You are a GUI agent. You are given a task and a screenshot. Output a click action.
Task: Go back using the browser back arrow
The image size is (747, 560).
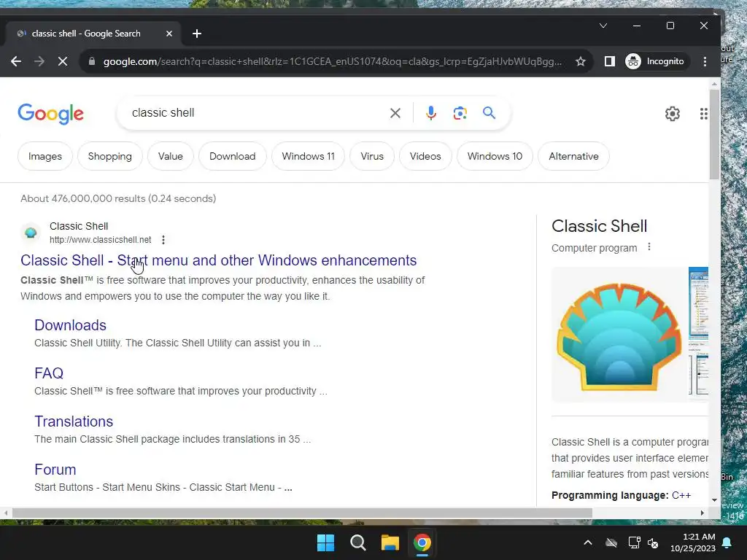16,61
